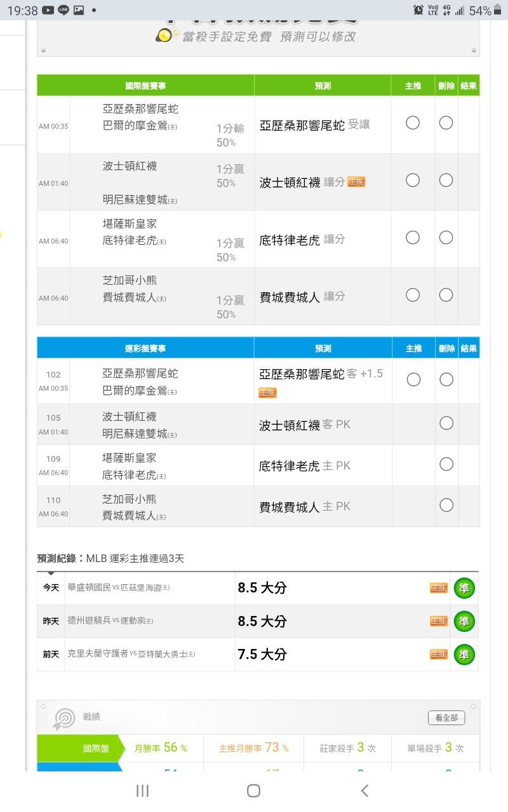Tap the 運彩盤賽事 table header
Screen dimensions: 508x812
point(145,348)
